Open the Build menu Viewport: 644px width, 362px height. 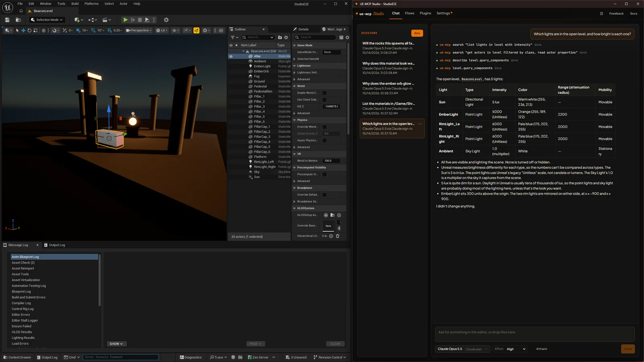75,4
